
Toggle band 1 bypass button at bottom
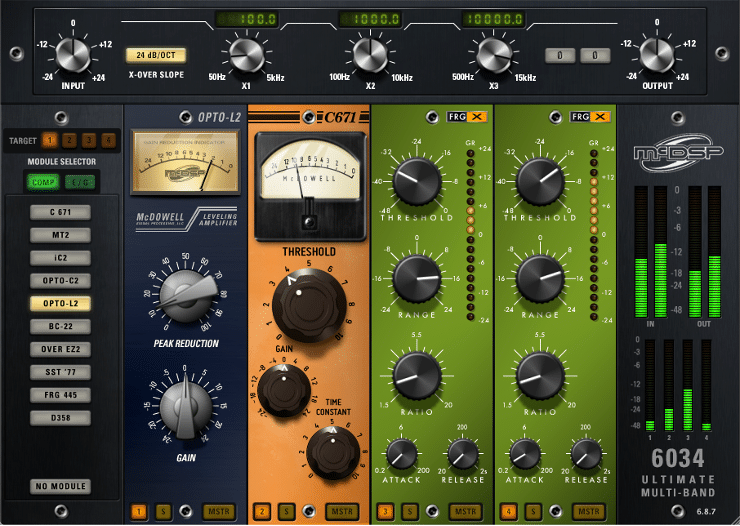coord(139,512)
